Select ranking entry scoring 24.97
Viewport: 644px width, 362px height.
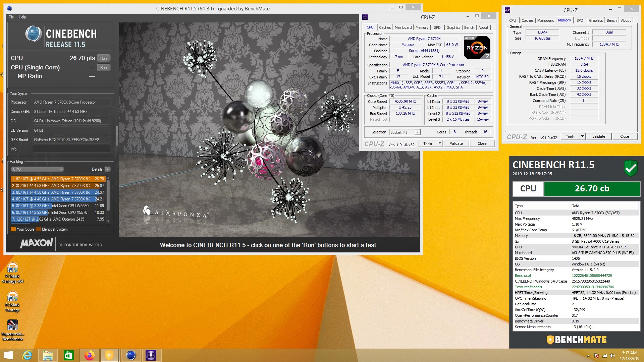58,192
